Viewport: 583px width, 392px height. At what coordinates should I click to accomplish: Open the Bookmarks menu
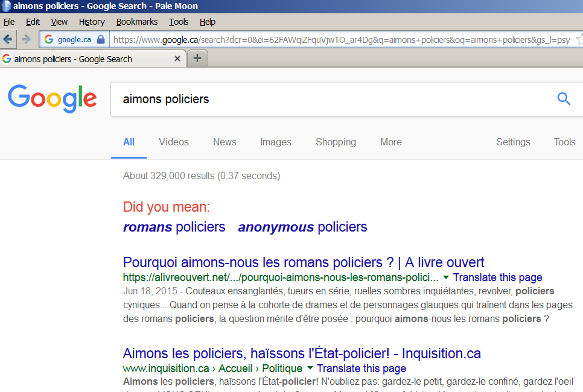point(136,22)
